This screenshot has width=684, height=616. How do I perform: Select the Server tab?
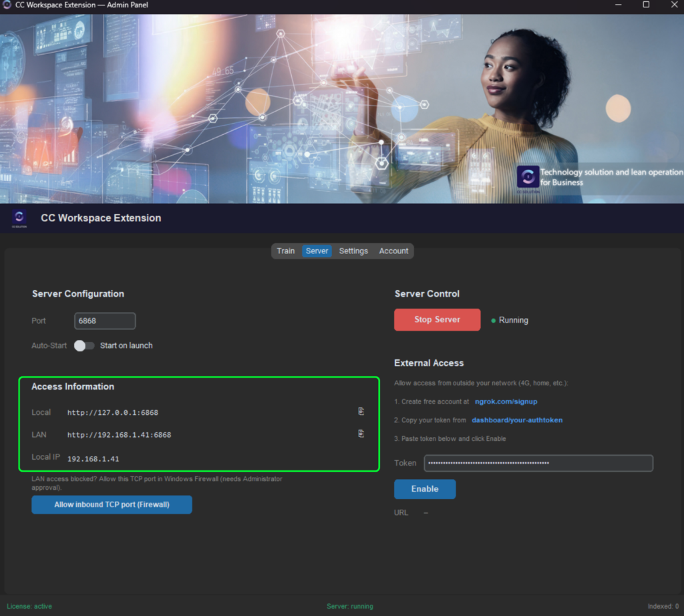pyautogui.click(x=317, y=251)
